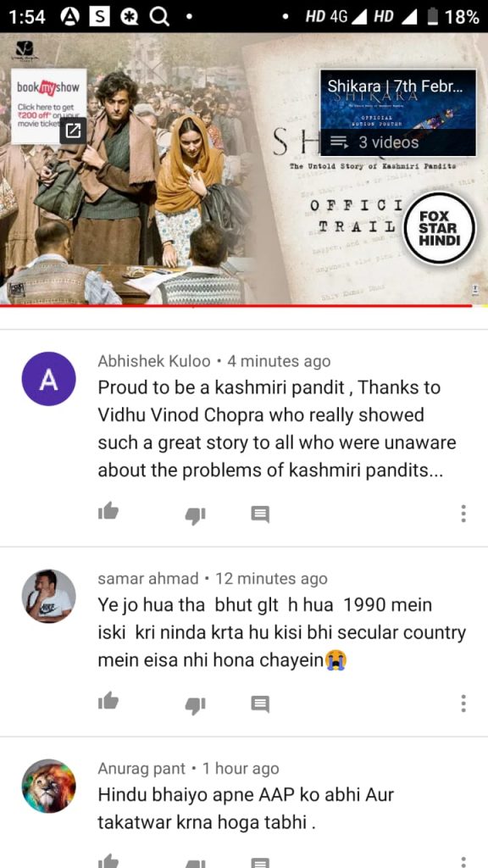Open Abhishek Kuloo's profile avatar
Image resolution: width=488 pixels, height=868 pixels.
click(x=48, y=379)
